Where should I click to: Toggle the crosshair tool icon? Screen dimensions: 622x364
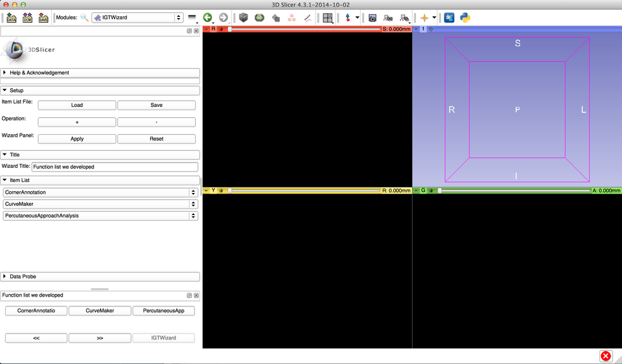(x=424, y=17)
